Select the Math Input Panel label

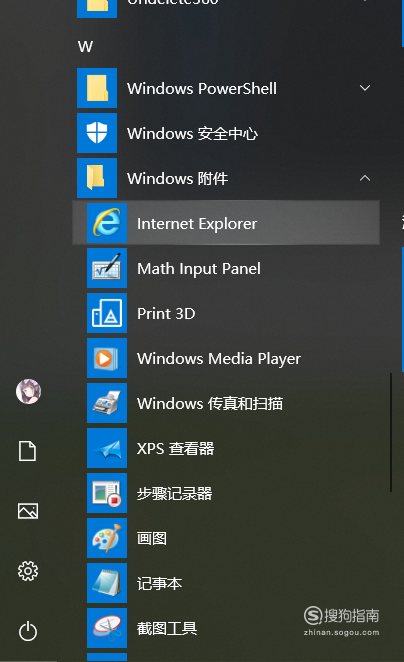pyautogui.click(x=199, y=269)
